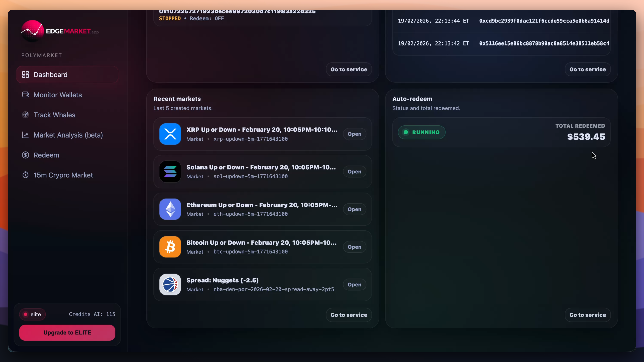Select Track Whales in the sidebar
The height and width of the screenshot is (362, 644).
[54, 115]
